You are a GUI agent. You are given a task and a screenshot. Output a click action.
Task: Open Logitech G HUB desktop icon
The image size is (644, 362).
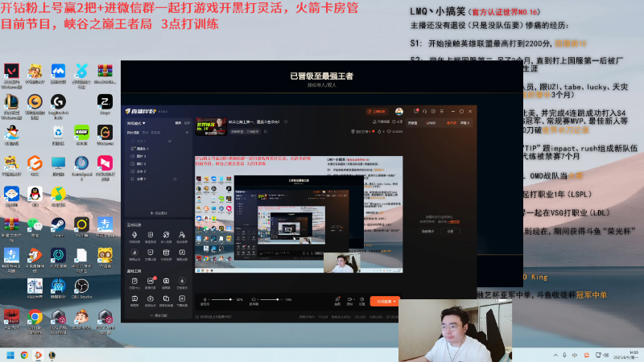[58, 102]
